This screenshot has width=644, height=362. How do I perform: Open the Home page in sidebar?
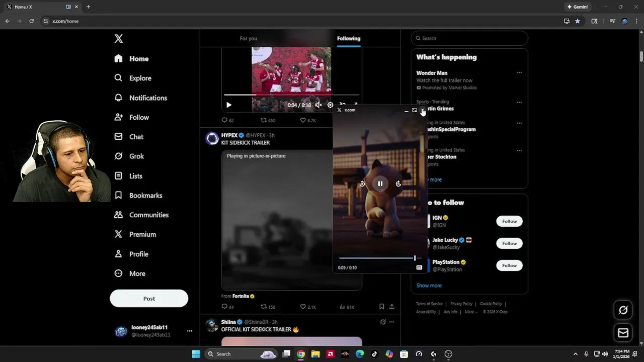(131, 59)
